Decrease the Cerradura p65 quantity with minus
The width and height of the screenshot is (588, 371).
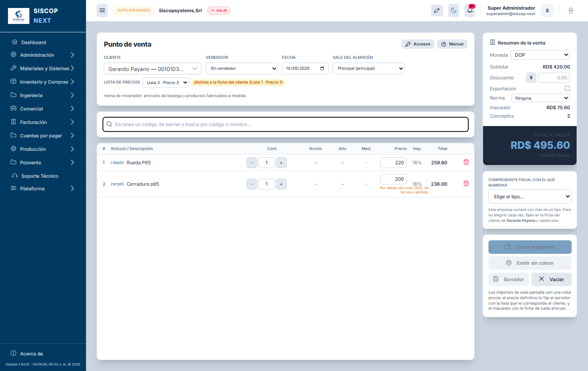coord(252,184)
